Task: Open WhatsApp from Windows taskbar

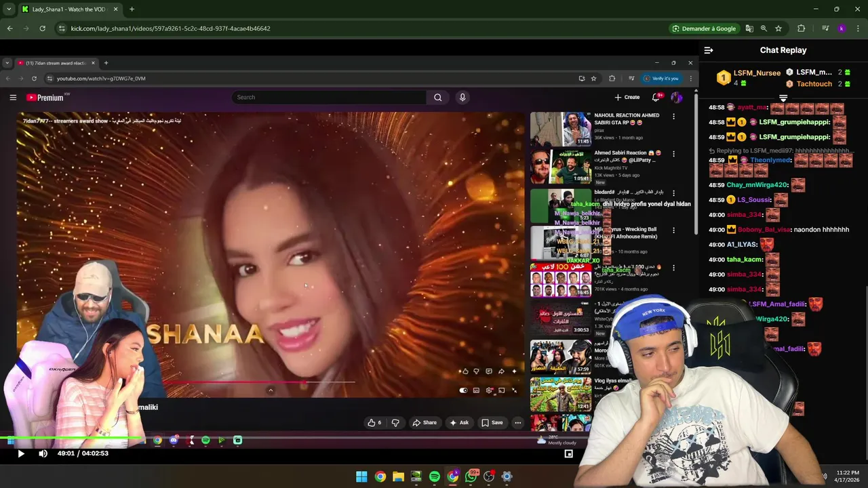Action: (471, 476)
